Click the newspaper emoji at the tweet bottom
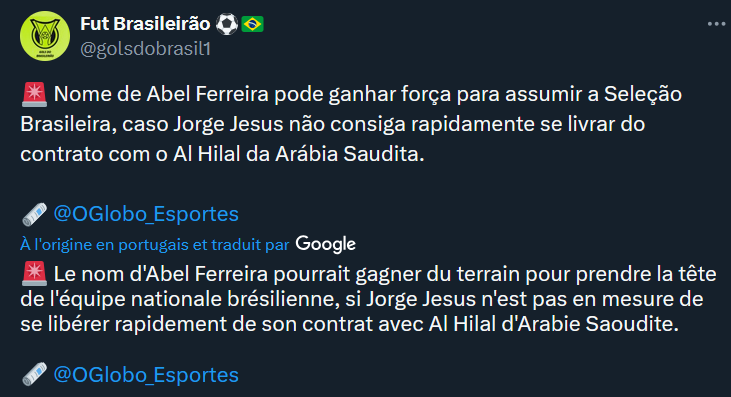This screenshot has height=397, width=731. (x=34, y=375)
